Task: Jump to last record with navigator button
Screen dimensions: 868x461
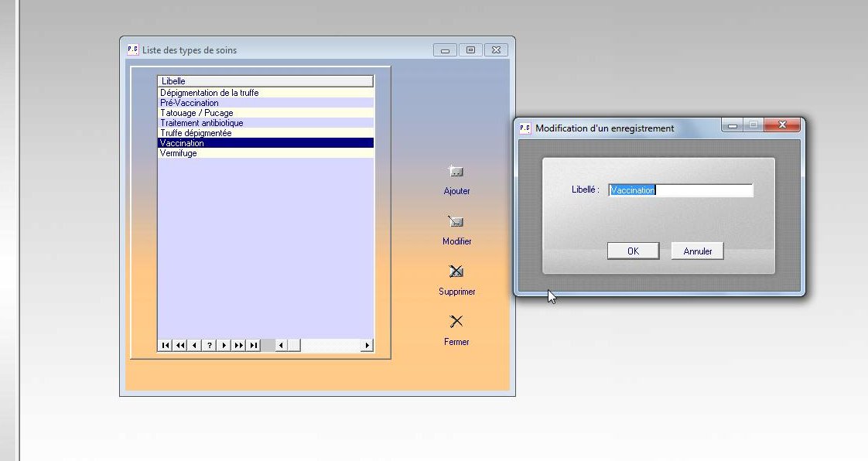Action: (253, 346)
